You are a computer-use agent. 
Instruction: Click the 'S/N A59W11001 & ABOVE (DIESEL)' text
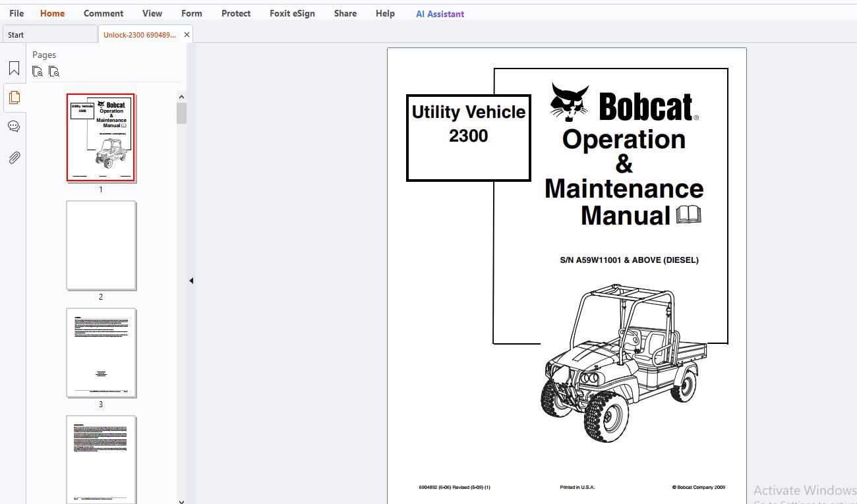click(629, 260)
